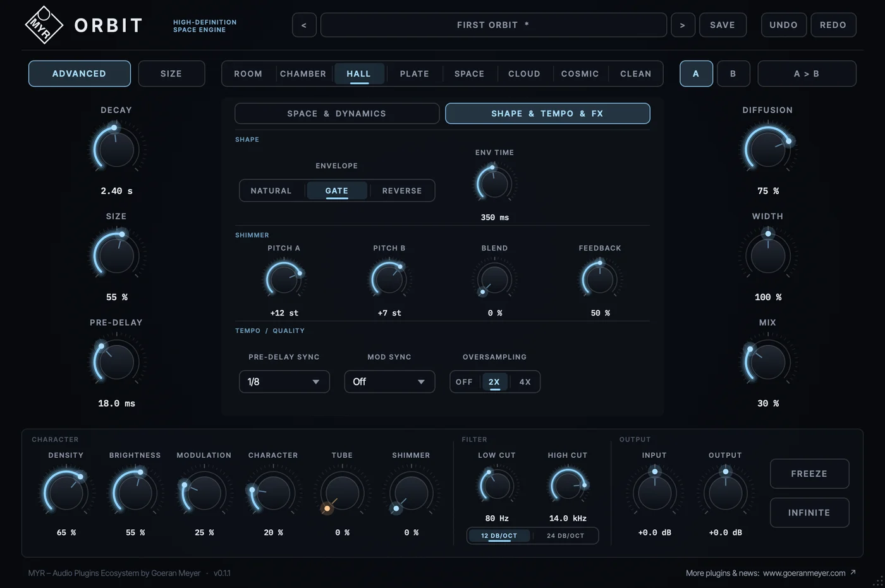Open the Mod Sync dropdown
This screenshot has width=885, height=588.
389,382
